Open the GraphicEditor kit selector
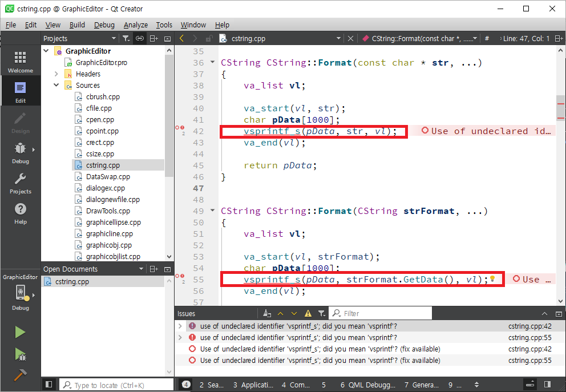This screenshot has height=392, width=566. click(x=20, y=292)
